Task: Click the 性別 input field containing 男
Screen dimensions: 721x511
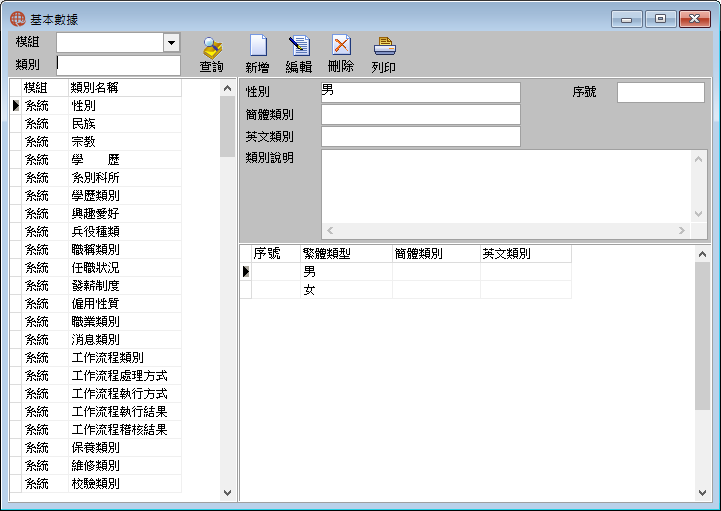Action: tap(421, 92)
